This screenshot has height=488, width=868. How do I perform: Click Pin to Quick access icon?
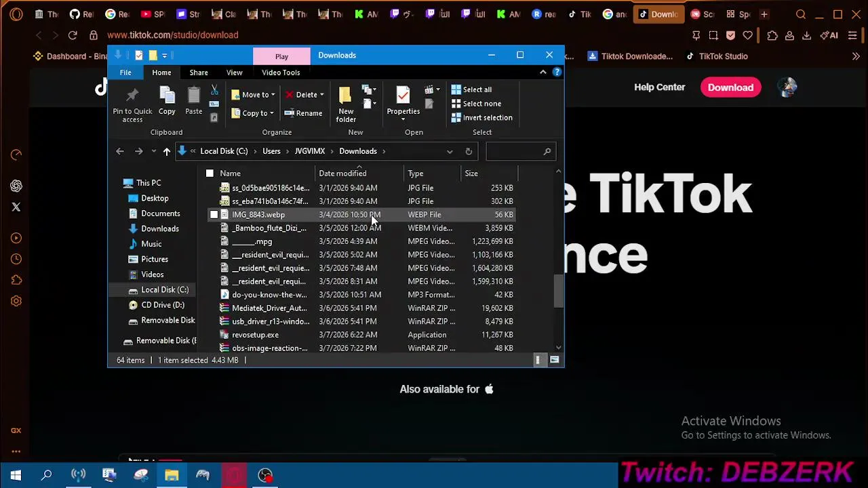click(x=132, y=104)
